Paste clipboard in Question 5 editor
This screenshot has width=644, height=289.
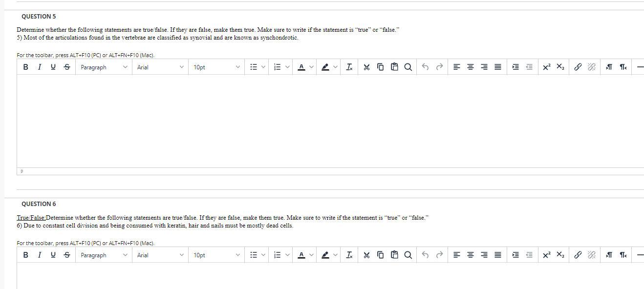click(394, 67)
